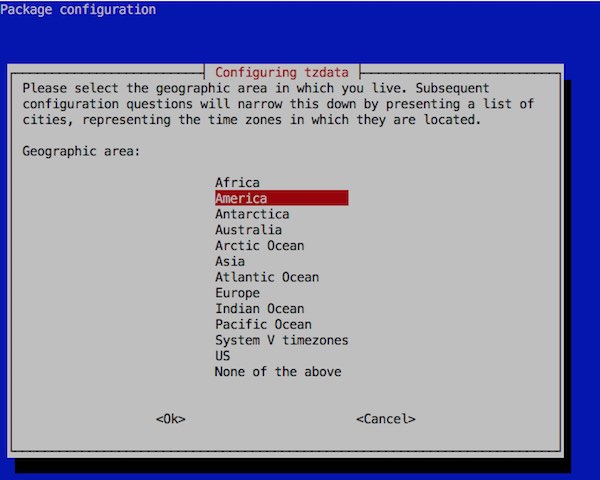The image size is (600, 480).
Task: Click the 'Please select the geographic area' line
Action: pos(277,88)
